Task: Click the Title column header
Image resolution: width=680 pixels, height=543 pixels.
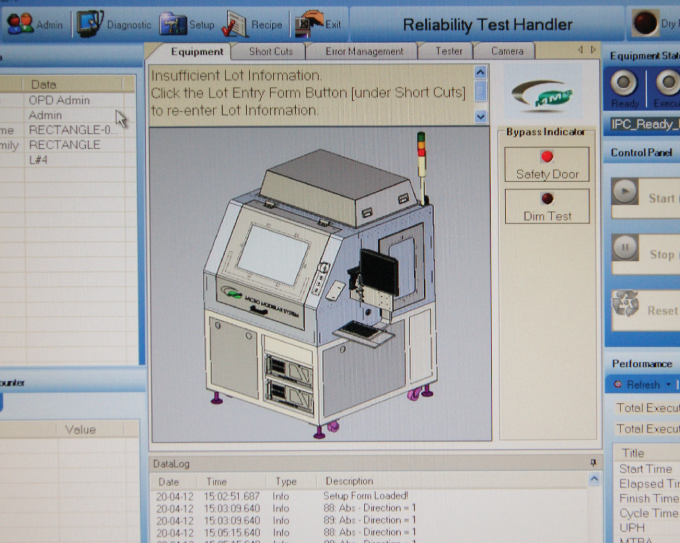Action: [x=647, y=453]
